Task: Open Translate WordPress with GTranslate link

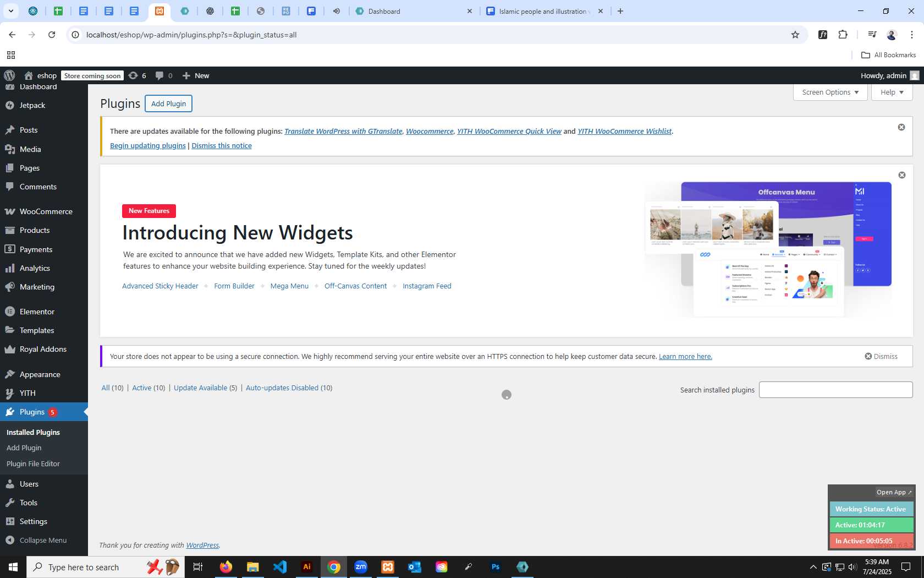Action: click(343, 131)
